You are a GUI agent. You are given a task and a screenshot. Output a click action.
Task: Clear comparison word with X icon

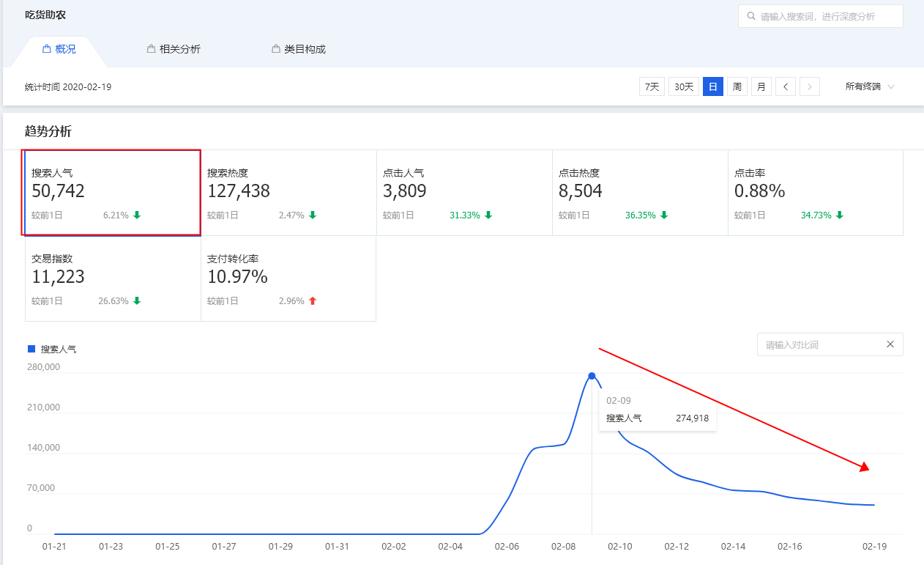[x=890, y=344]
